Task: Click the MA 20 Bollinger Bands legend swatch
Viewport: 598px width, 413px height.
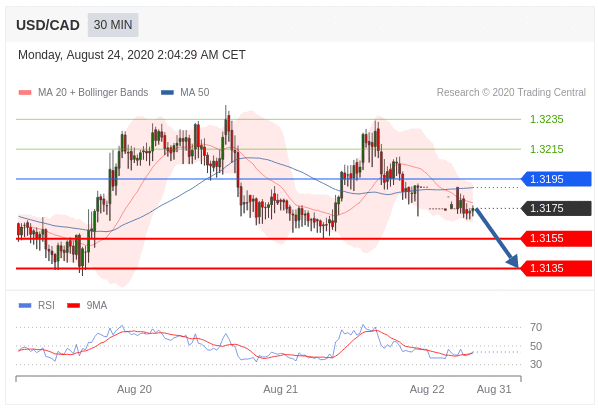Action: click(x=25, y=92)
